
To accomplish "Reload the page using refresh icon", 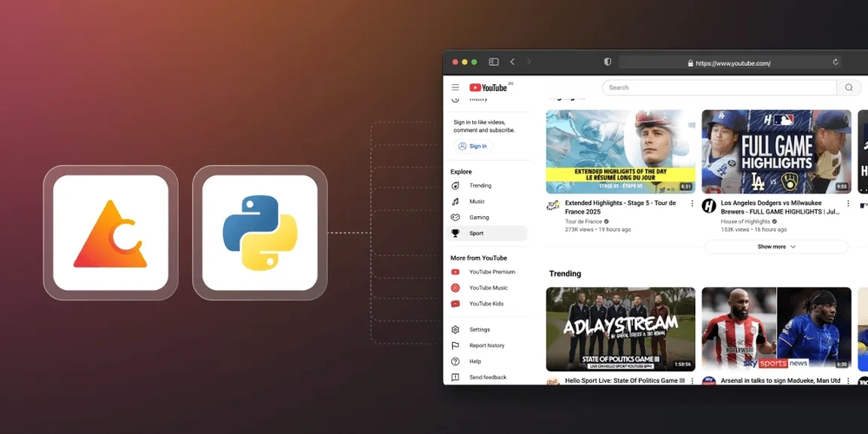I will point(836,62).
